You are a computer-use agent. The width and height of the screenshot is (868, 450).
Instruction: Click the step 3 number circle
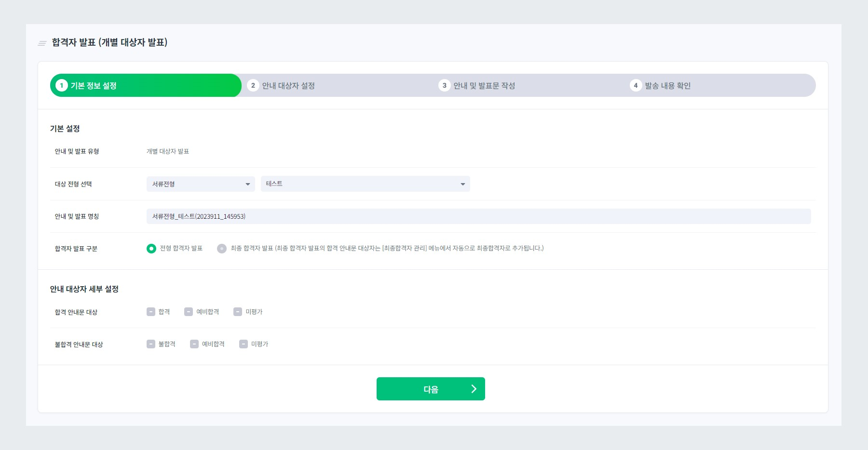click(x=444, y=85)
